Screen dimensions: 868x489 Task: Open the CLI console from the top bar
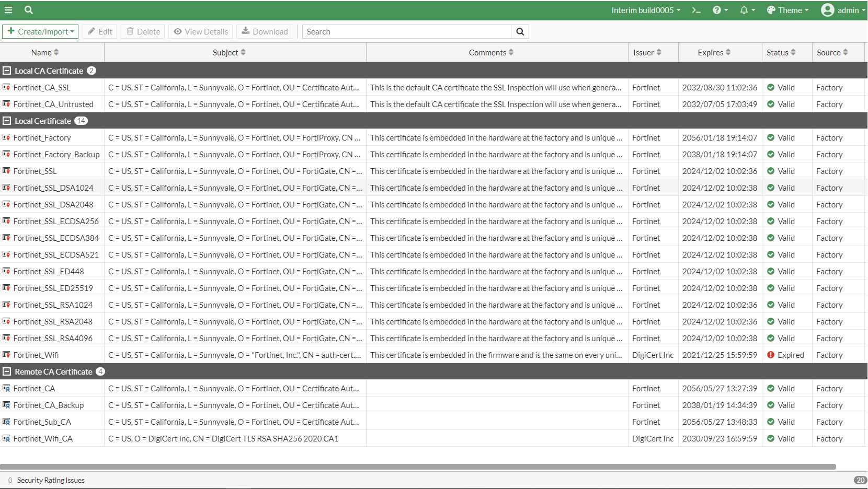pos(696,10)
